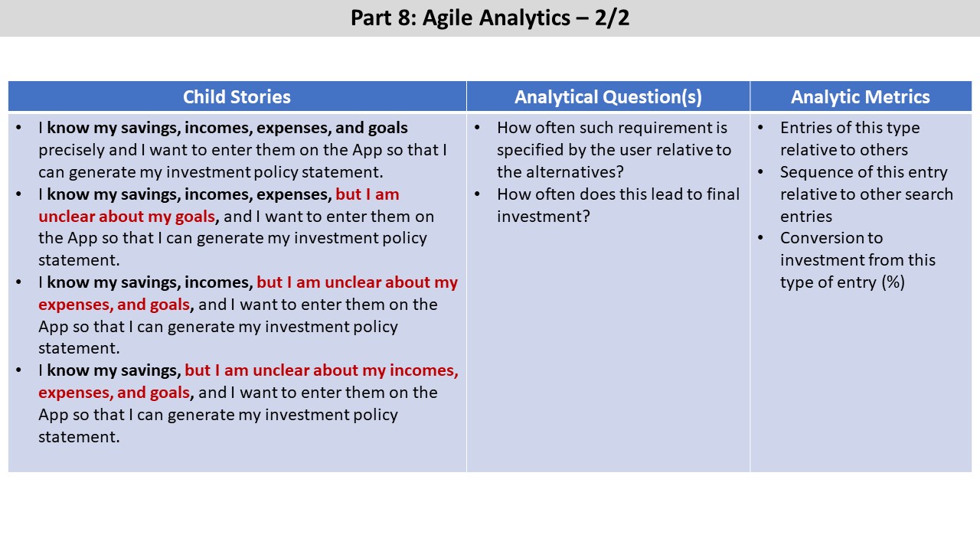Click the fourth child story starting 'I know my savings'

click(x=248, y=403)
